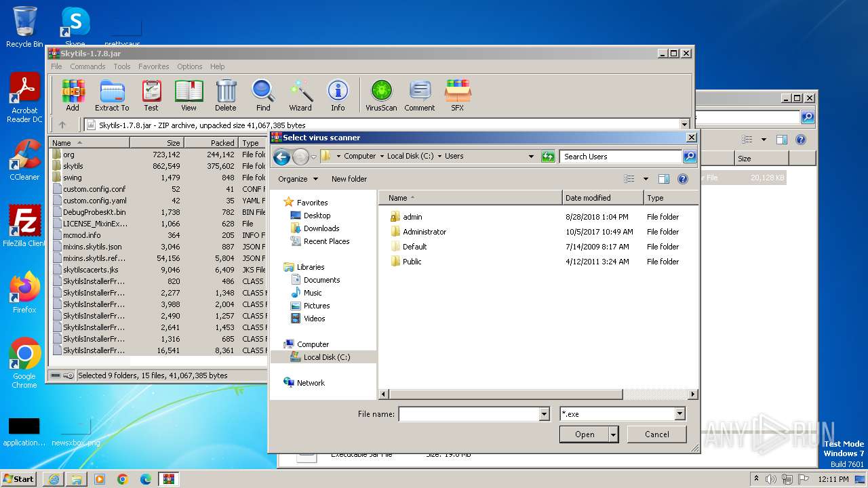
Task: Open Recycle Bin desktop icon
Action: [x=24, y=27]
